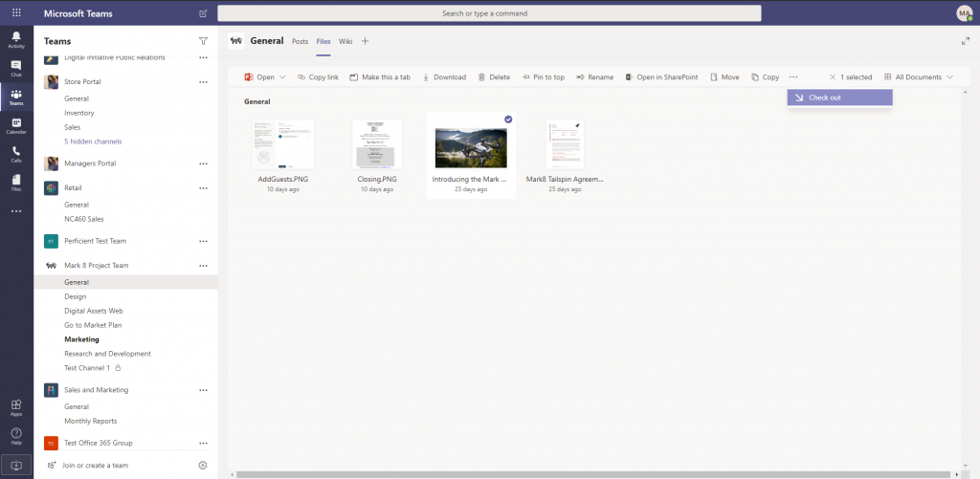Open the file in SharePoint
Screen dimensions: 980x479
tap(662, 77)
